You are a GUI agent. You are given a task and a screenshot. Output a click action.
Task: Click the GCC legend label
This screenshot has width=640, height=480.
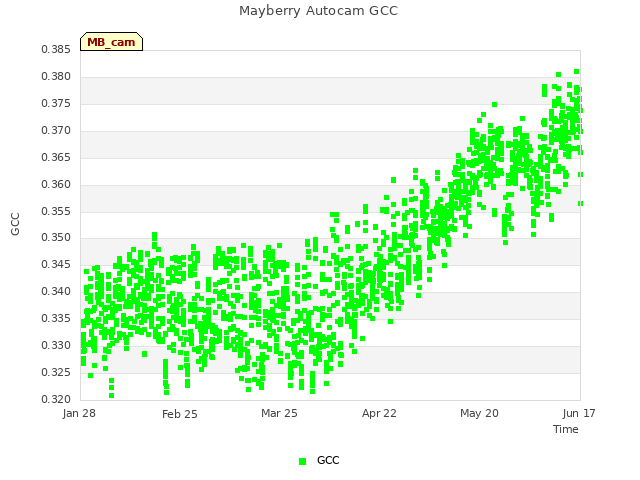pos(328,460)
